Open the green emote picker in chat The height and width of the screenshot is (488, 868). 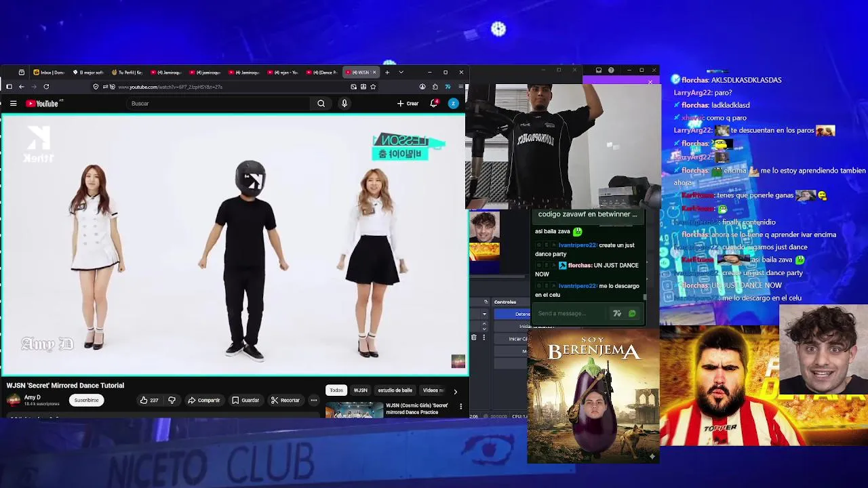click(x=632, y=314)
